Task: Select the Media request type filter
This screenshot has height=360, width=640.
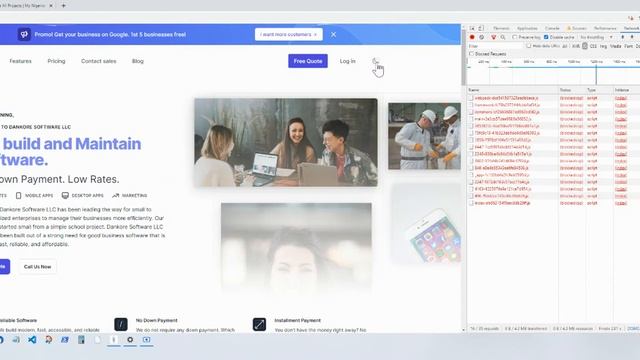Action: pos(616,47)
